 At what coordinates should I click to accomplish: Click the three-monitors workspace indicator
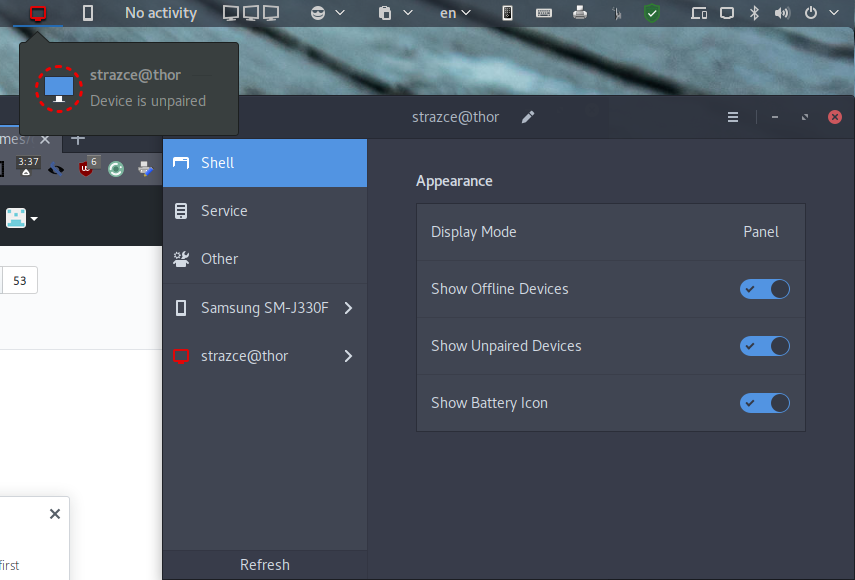tap(251, 13)
